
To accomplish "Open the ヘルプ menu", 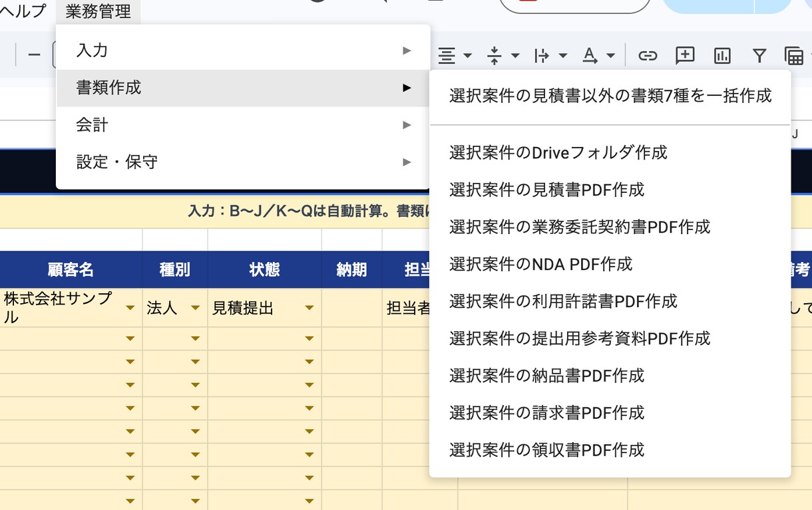I will (x=23, y=11).
